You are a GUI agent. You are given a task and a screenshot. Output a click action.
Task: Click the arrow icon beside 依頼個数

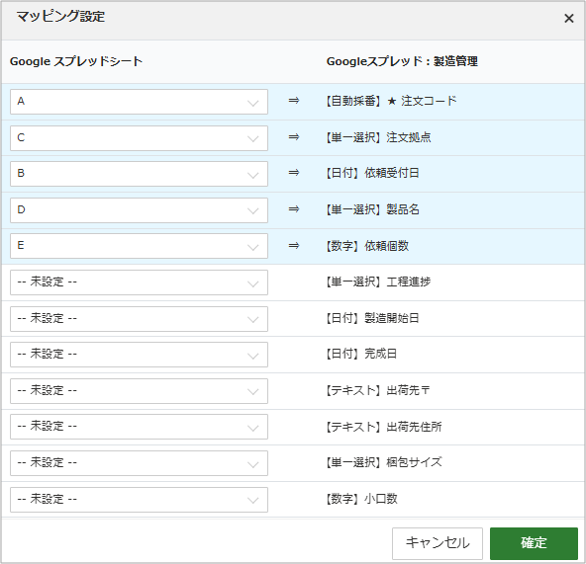coord(294,246)
